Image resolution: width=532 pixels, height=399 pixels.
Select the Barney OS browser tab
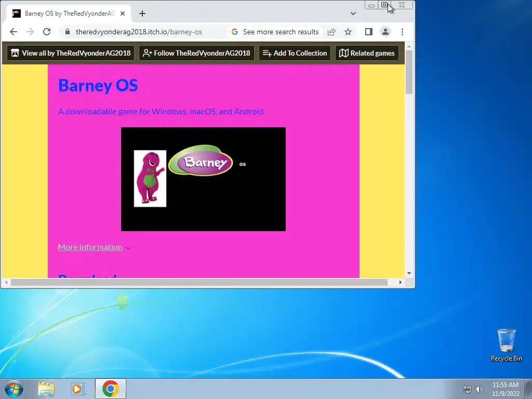point(69,14)
